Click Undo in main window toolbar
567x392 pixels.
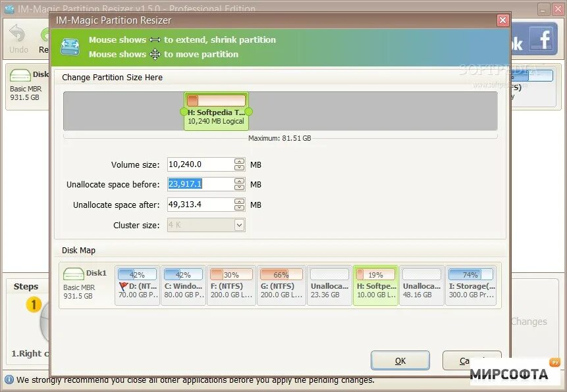18,39
